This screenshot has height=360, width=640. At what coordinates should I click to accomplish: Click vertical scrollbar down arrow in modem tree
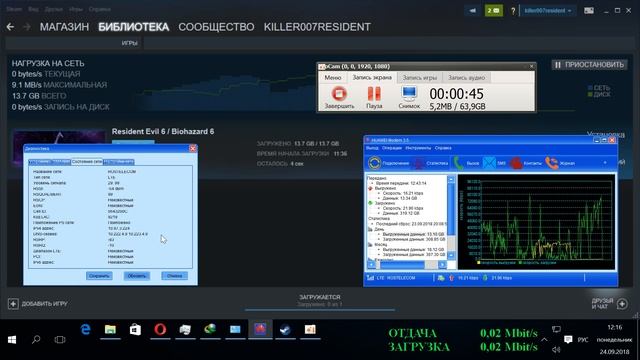click(451, 255)
